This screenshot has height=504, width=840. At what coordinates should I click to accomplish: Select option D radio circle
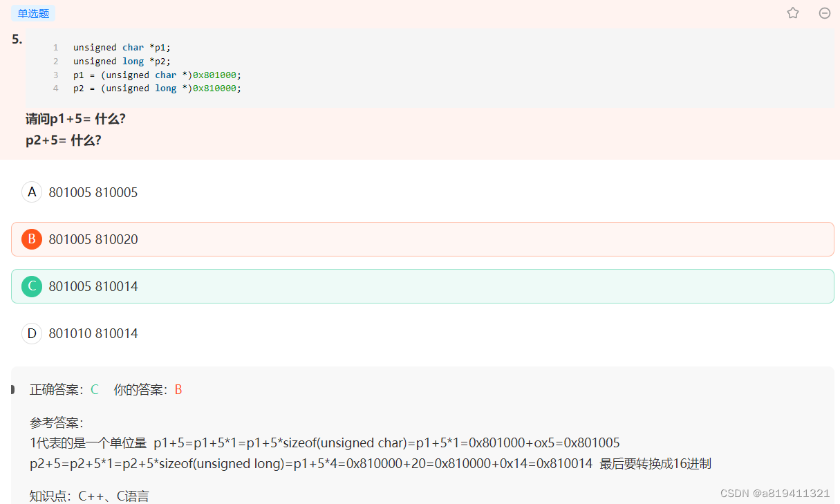[32, 333]
